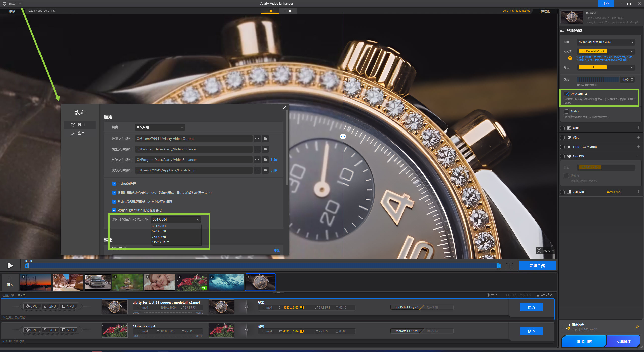
Task: Click orange help icon under AI模型
Action: pos(570,58)
